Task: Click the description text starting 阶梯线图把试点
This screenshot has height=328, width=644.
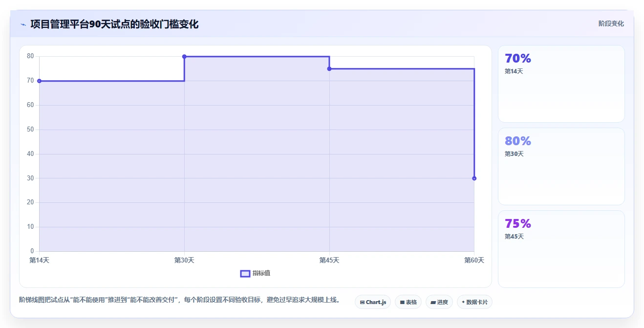Action: point(180,300)
